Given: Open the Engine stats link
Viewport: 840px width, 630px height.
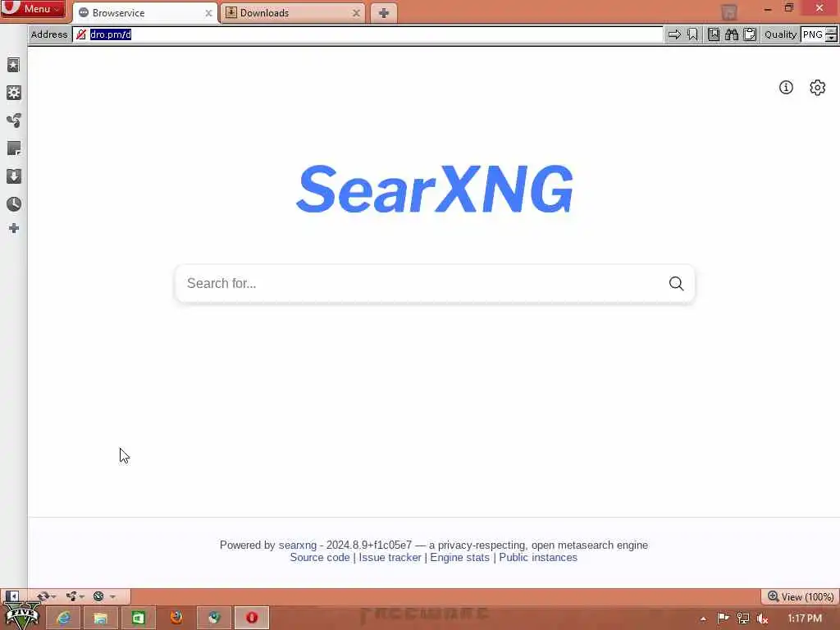Looking at the screenshot, I should click(x=459, y=558).
